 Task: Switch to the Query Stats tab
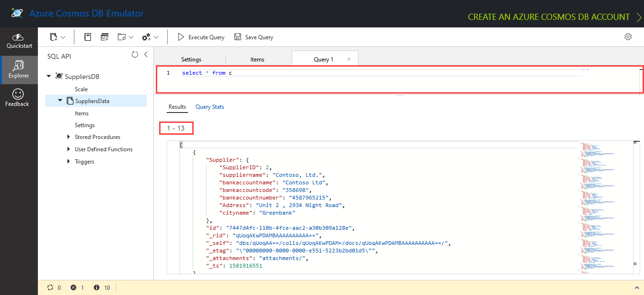click(x=210, y=107)
